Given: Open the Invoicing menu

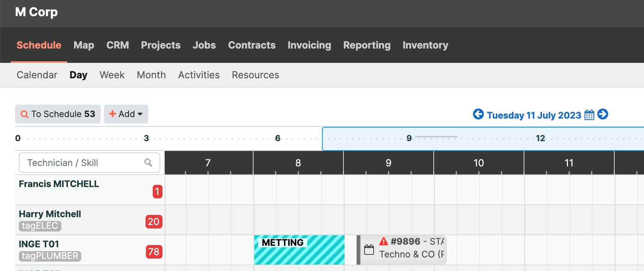Looking at the screenshot, I should tap(309, 45).
